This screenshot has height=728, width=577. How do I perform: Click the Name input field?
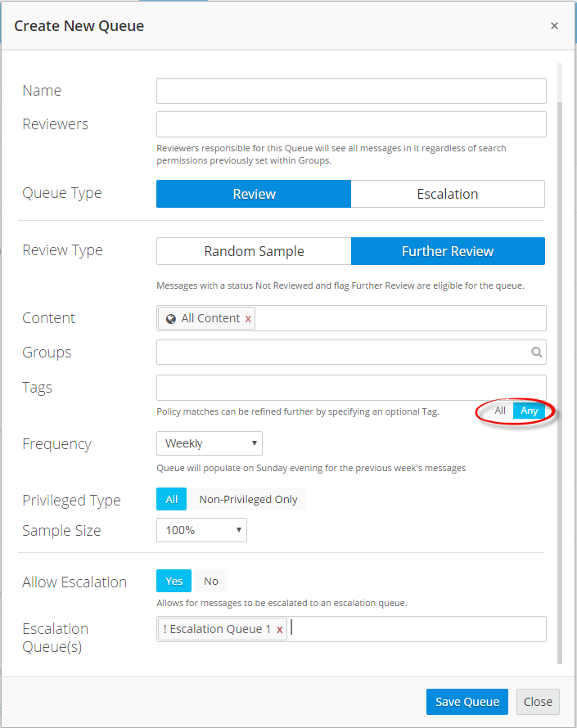pyautogui.click(x=351, y=91)
